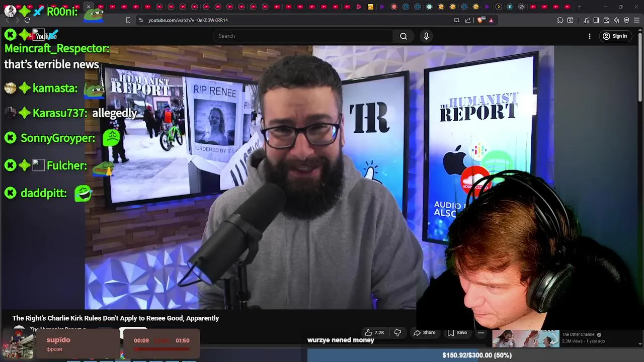
Task: Switch to the gray globe icon tab
Action: 522,7
